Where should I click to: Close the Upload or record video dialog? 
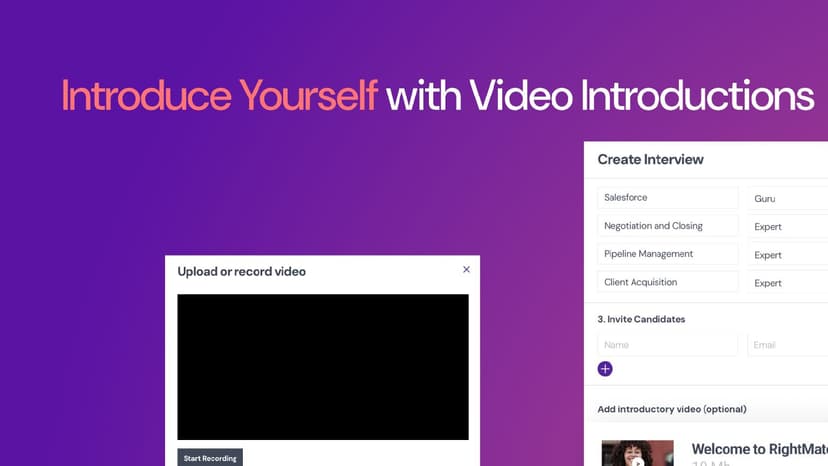pos(466,270)
